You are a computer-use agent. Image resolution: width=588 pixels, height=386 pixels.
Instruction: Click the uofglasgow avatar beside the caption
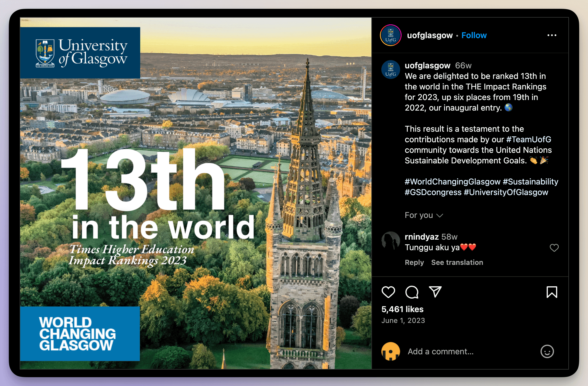391,70
